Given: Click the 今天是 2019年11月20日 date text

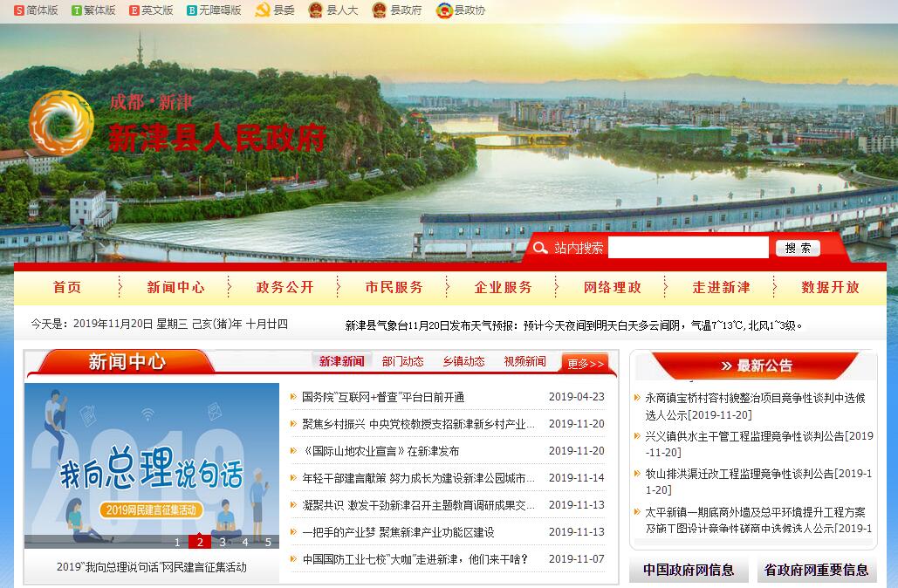Looking at the screenshot, I should click(x=159, y=324).
